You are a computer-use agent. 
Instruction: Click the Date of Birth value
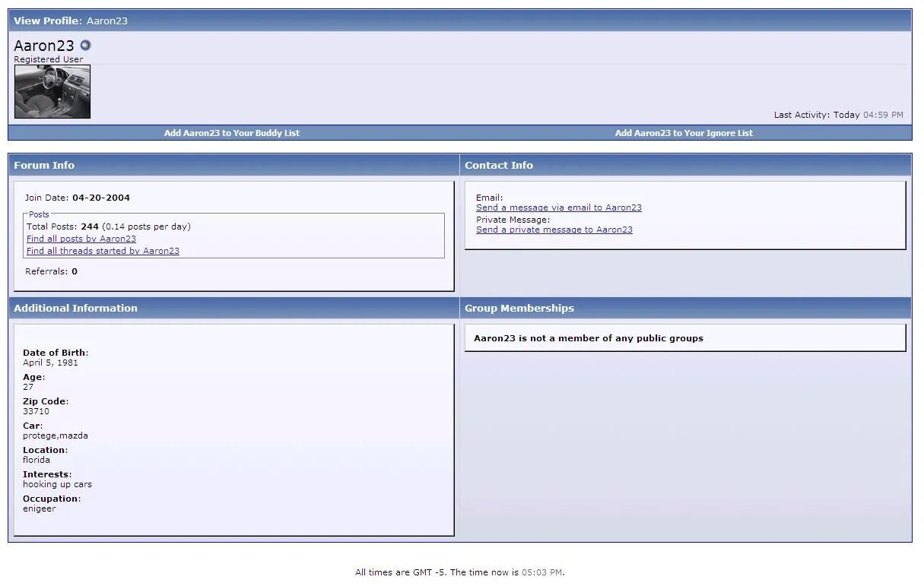pyautogui.click(x=50, y=363)
